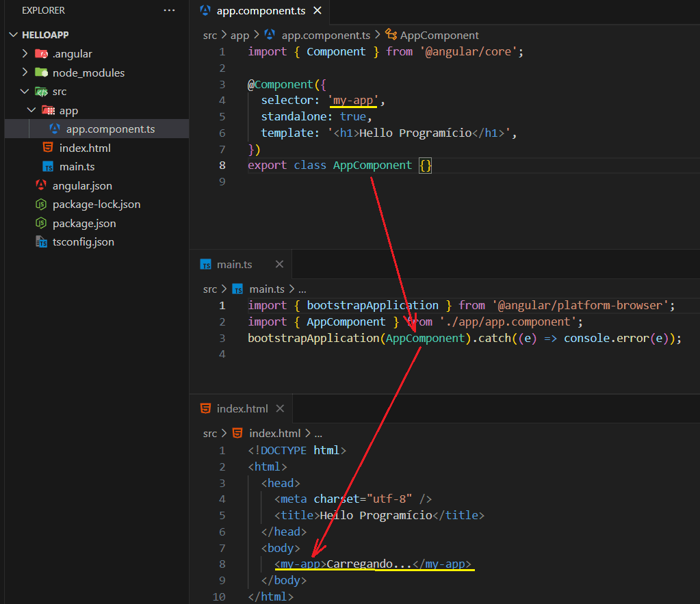700x604 pixels.
Task: Click the Angular icon beside angular.json
Action: click(x=41, y=185)
